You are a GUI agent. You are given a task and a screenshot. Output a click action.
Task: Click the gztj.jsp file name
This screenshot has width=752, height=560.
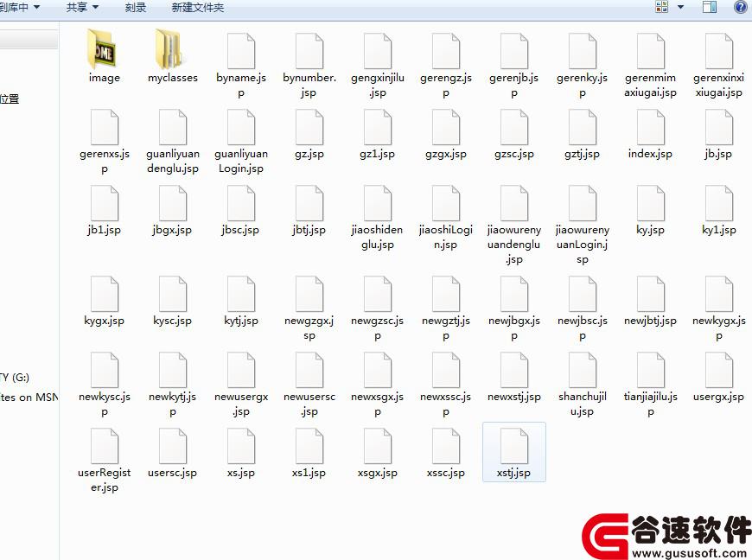[x=583, y=154]
